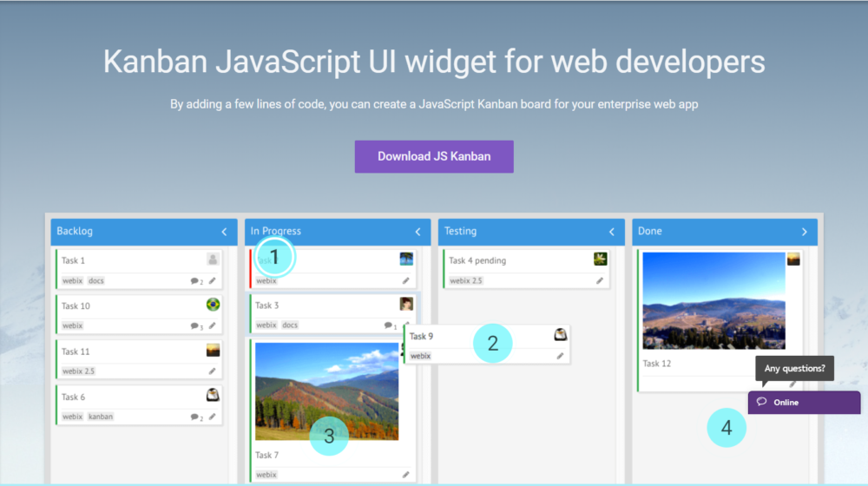This screenshot has width=868, height=486.
Task: Click the penguin avatar on Task 6
Action: (x=213, y=395)
